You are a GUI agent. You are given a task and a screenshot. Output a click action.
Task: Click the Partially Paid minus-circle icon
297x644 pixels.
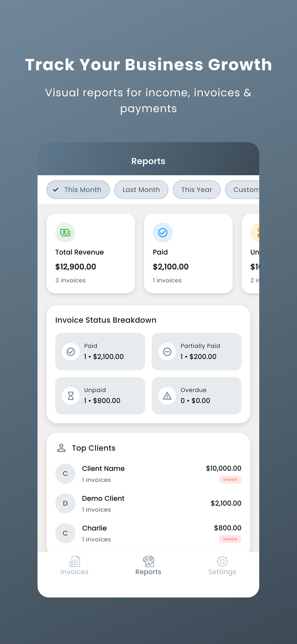[x=167, y=351]
